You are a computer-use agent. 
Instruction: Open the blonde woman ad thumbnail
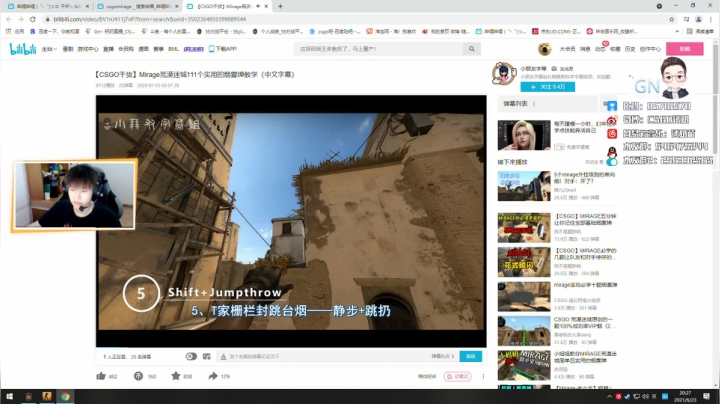(x=524, y=135)
